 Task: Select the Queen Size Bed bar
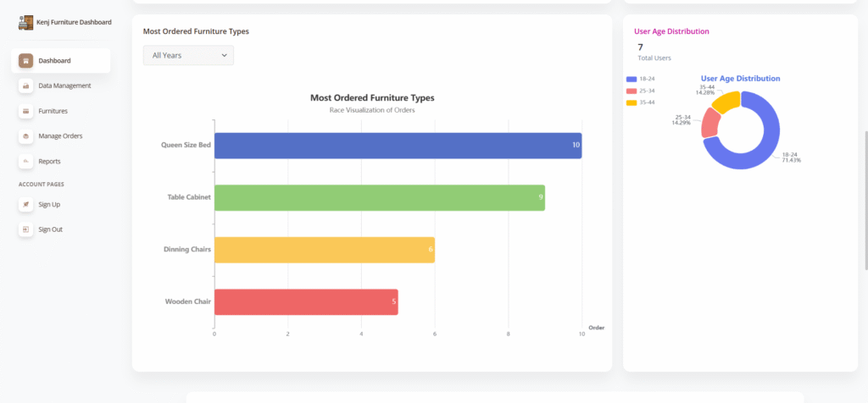[x=397, y=146]
